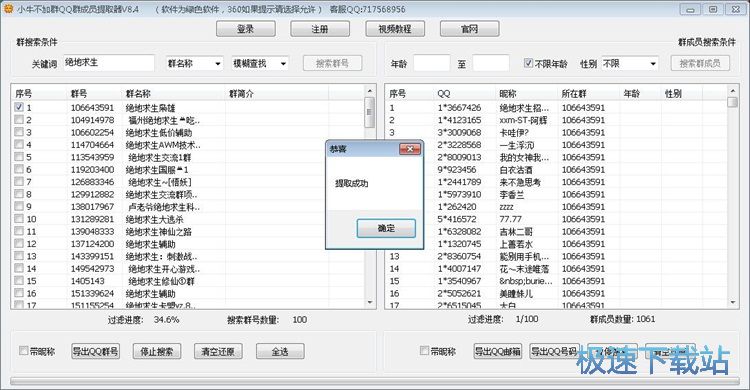Click the group list scroll-down arrow
This screenshot has width=750, height=390.
[369, 302]
